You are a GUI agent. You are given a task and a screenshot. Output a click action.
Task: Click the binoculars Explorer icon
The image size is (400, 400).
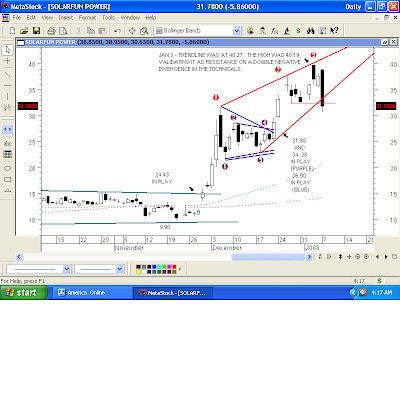311,31
